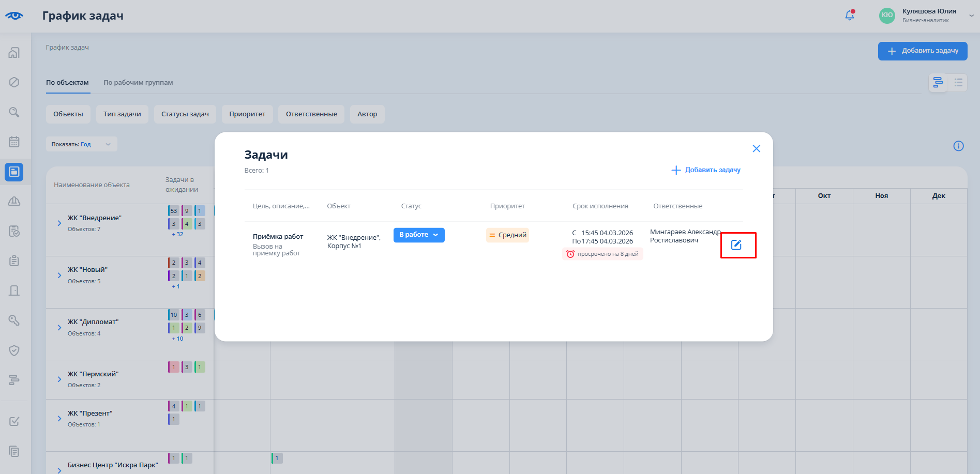Image resolution: width=980 pixels, height=474 pixels.
Task: Open the calendar icon in sidebar
Action: 14,142
